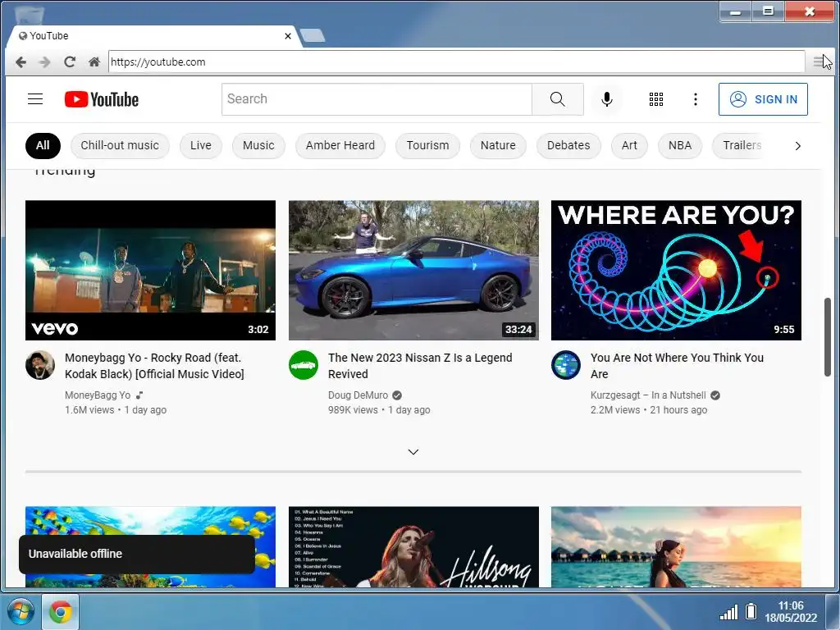Open Kurzgesagt channel avatar

pos(566,365)
